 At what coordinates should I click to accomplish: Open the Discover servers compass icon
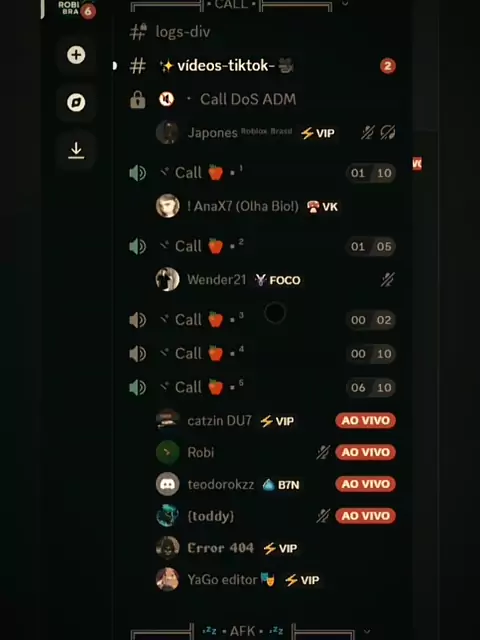(x=76, y=102)
